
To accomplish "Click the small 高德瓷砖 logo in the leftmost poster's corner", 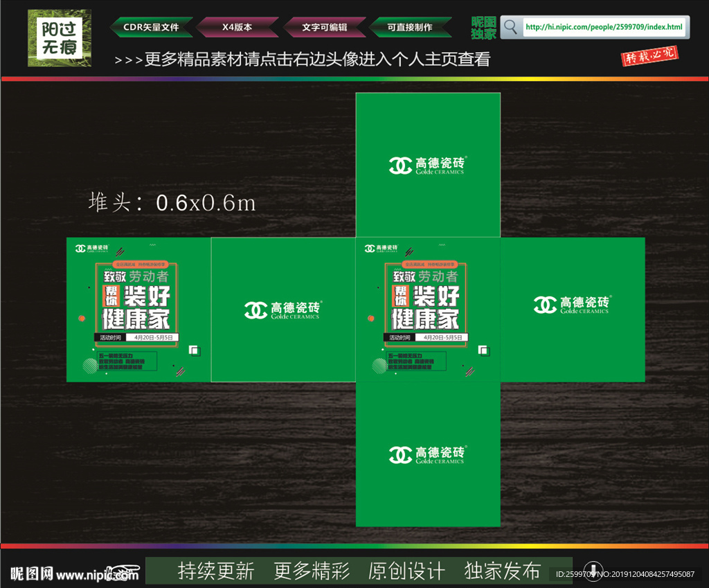I will (x=92, y=249).
